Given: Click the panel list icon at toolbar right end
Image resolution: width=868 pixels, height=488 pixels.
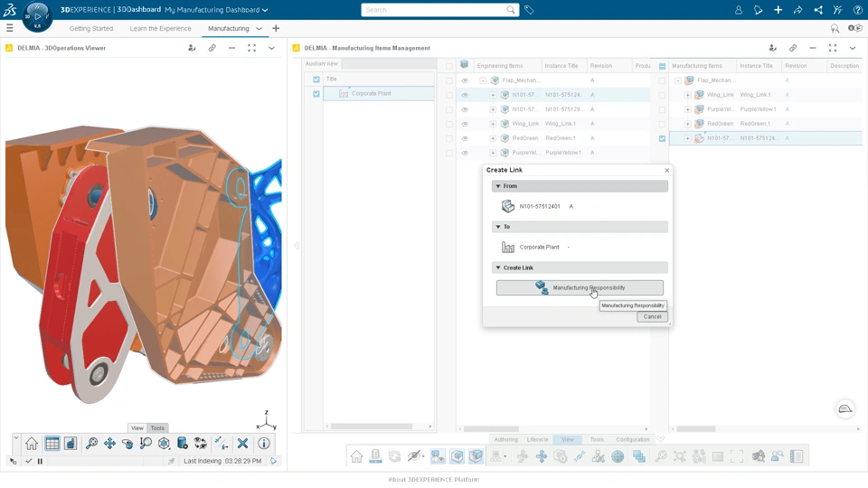Looking at the screenshot, I should pos(797,456).
